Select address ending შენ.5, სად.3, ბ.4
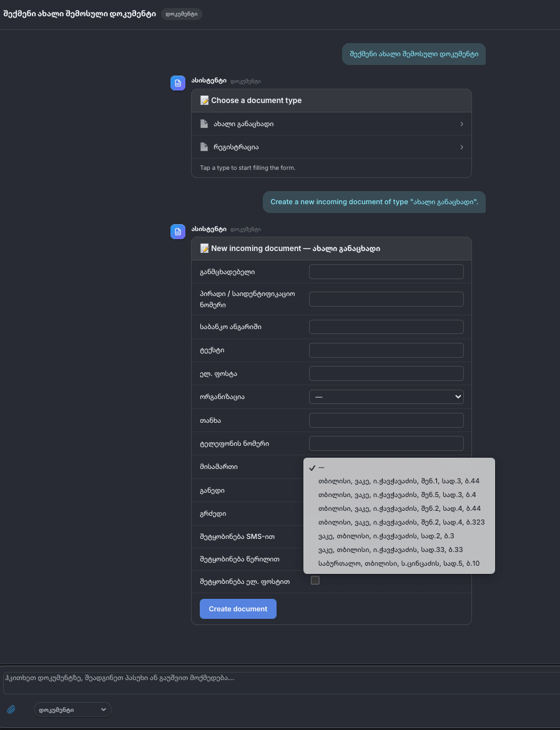Image resolution: width=560 pixels, height=730 pixels. click(x=399, y=495)
